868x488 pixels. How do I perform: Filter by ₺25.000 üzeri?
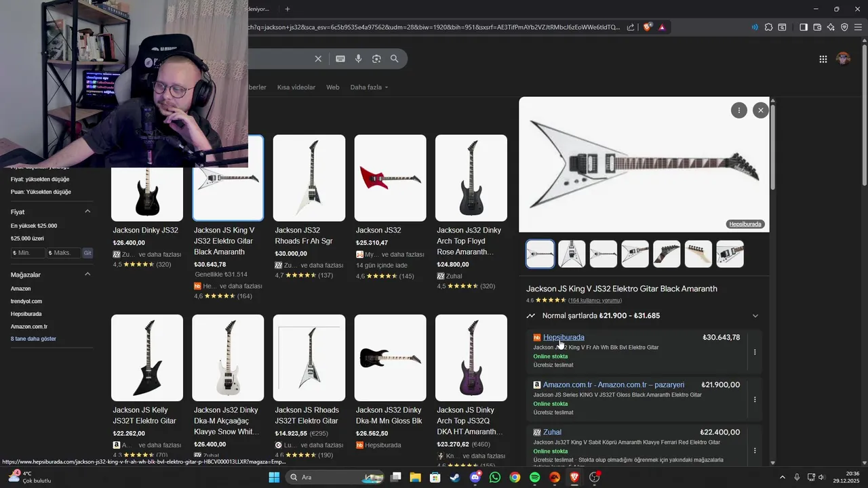tap(27, 239)
